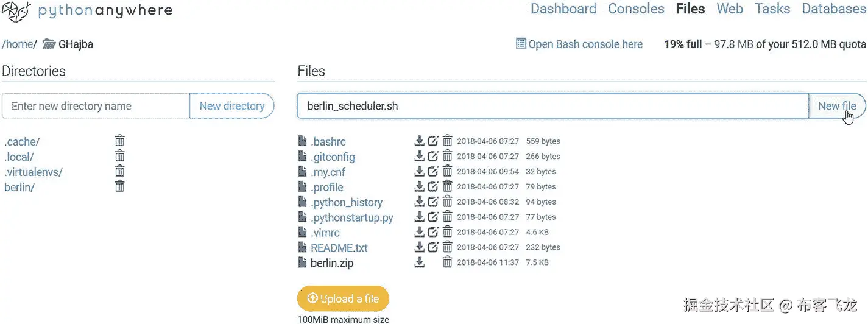Screen dimensions: 868x324
Task: Open the Databases tab
Action: [834, 9]
